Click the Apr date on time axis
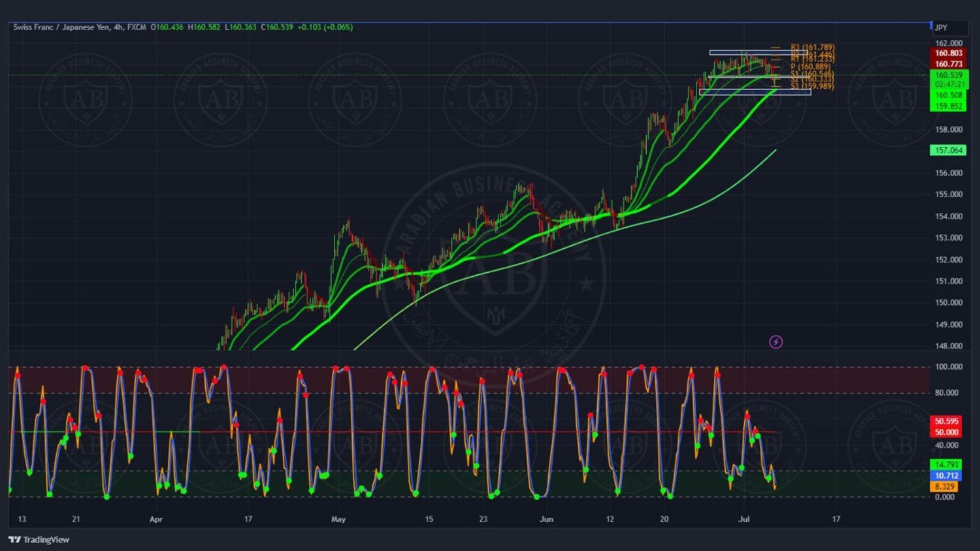Screen dimensions: 980x551 [155, 520]
